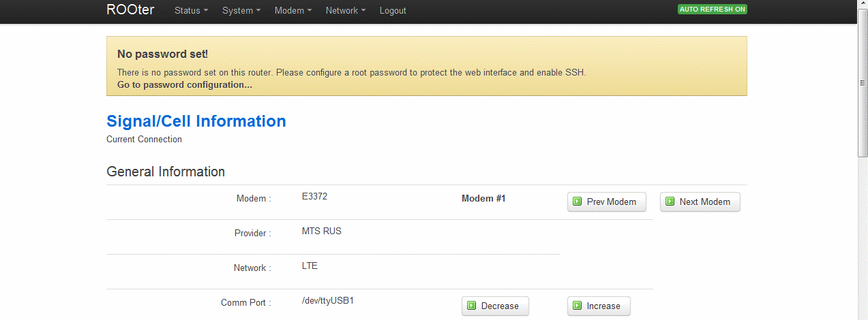Expand the Status dropdown menu

tap(191, 11)
